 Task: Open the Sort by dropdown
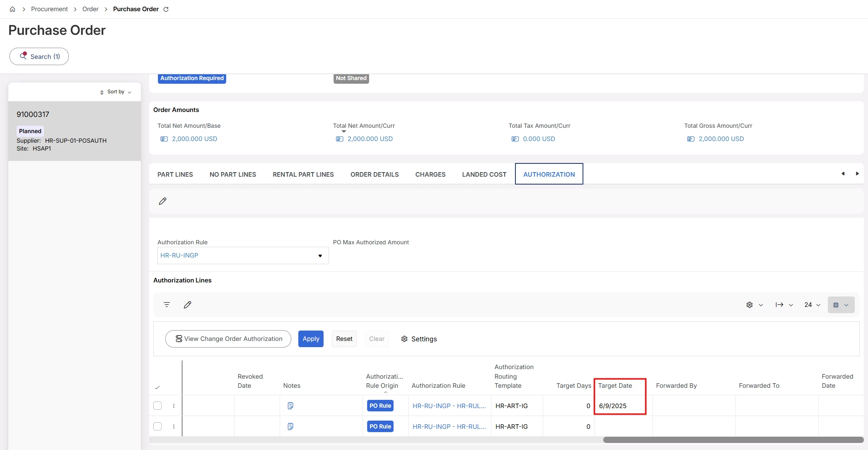click(116, 92)
